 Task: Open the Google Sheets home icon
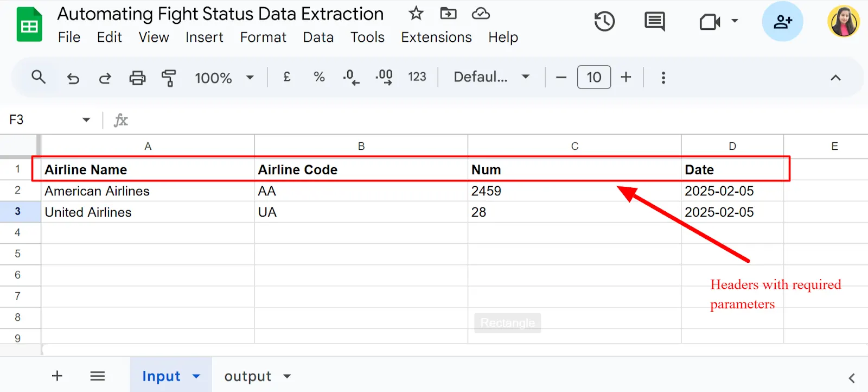pos(29,24)
